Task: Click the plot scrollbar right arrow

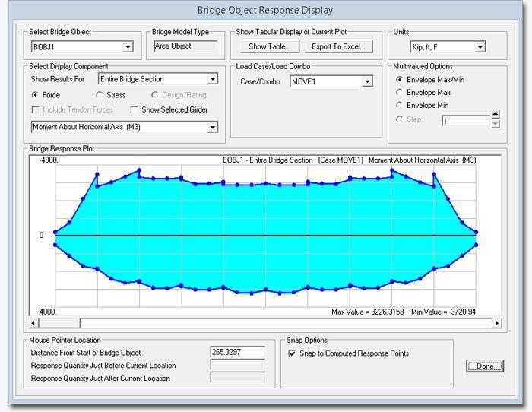Action: pos(496,323)
